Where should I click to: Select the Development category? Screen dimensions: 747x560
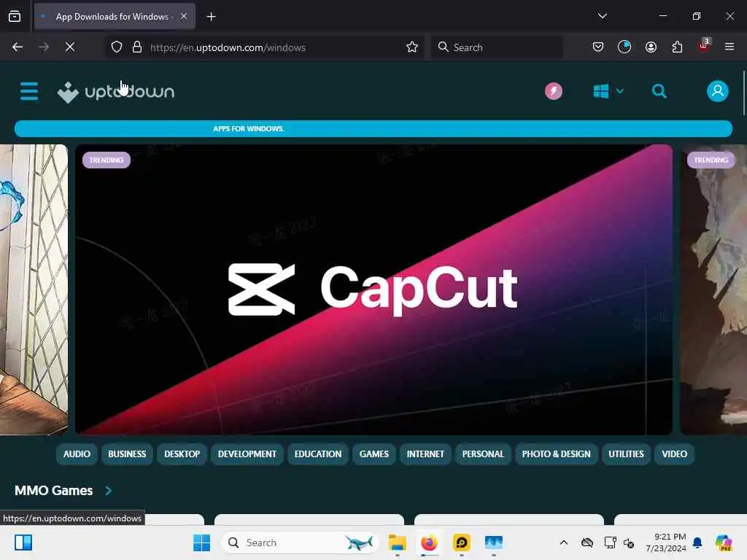[x=247, y=454]
